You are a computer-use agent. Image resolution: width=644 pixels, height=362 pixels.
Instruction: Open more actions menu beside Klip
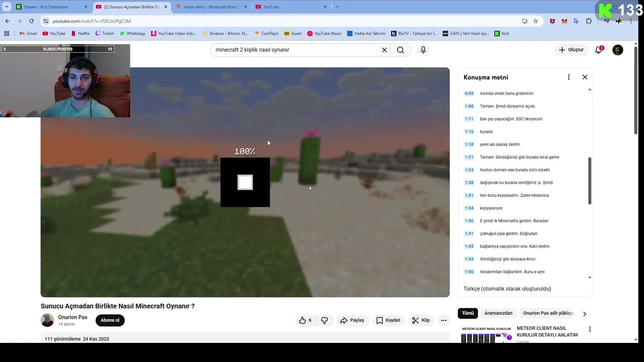[443, 320]
